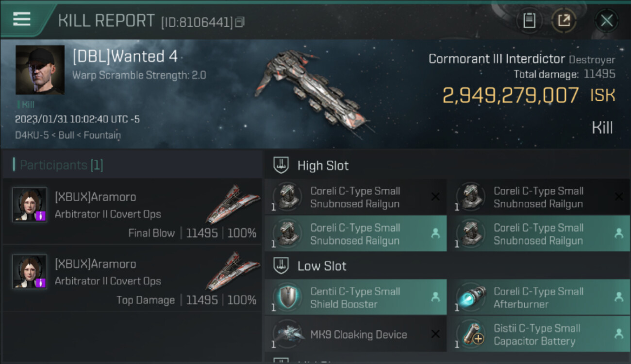Select the Wanted 4 pilot portrait

click(x=40, y=70)
